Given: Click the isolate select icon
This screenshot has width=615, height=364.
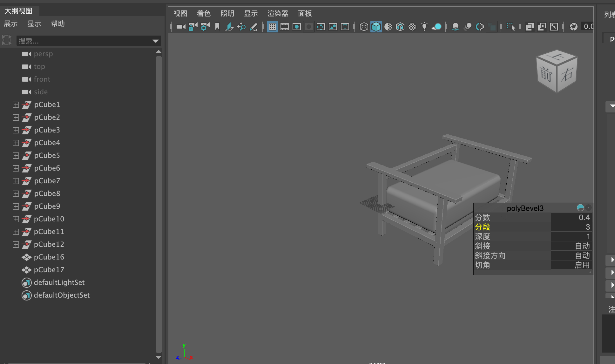Looking at the screenshot, I should tap(510, 27).
